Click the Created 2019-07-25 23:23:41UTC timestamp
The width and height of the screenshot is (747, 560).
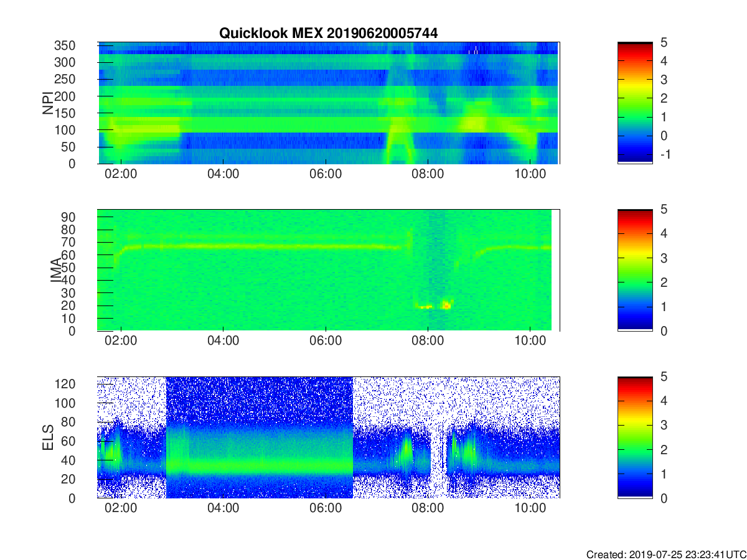[665, 554]
